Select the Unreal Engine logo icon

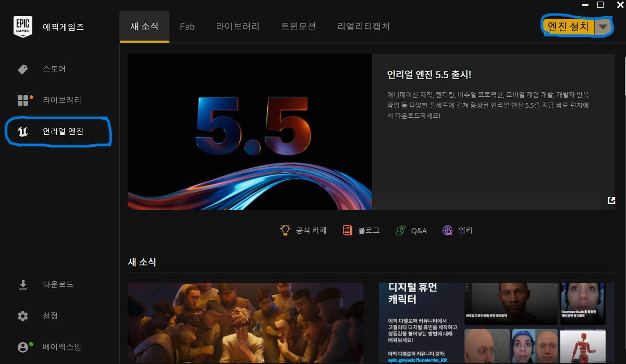23,132
